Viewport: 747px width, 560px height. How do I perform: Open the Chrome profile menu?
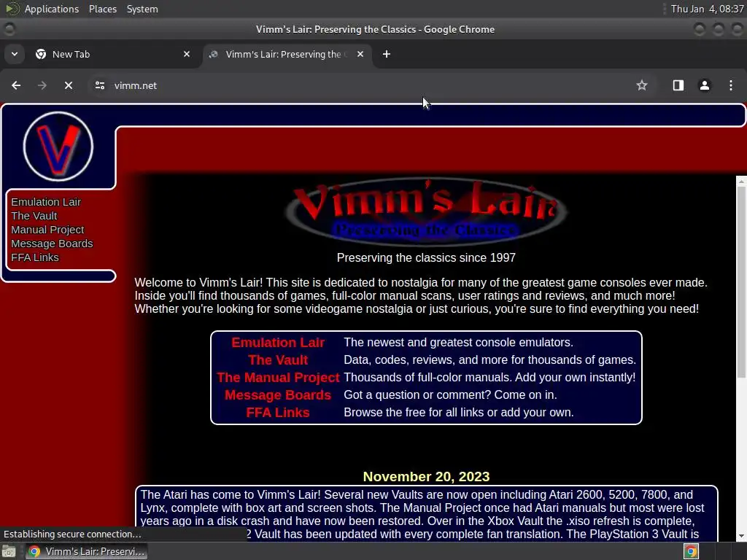coord(704,85)
